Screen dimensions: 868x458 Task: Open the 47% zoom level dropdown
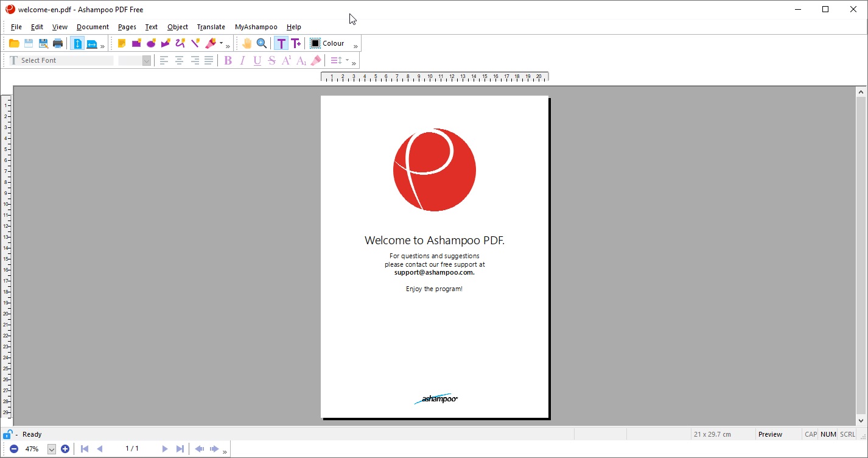click(52, 449)
